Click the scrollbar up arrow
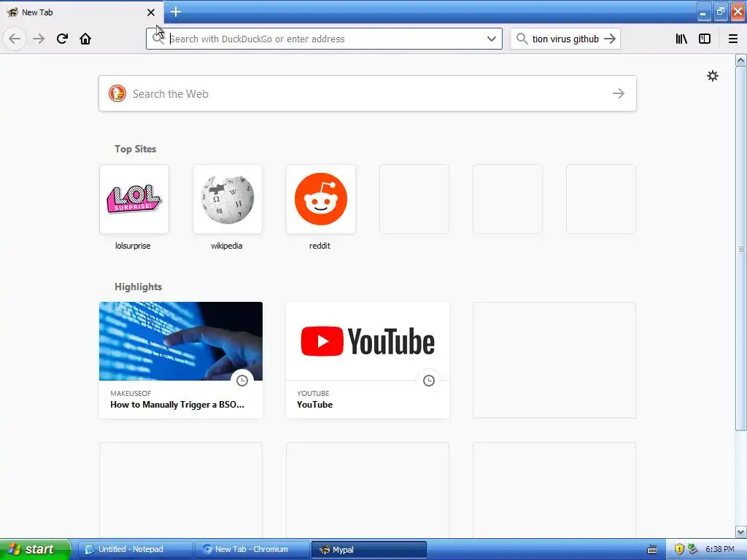 [x=740, y=60]
